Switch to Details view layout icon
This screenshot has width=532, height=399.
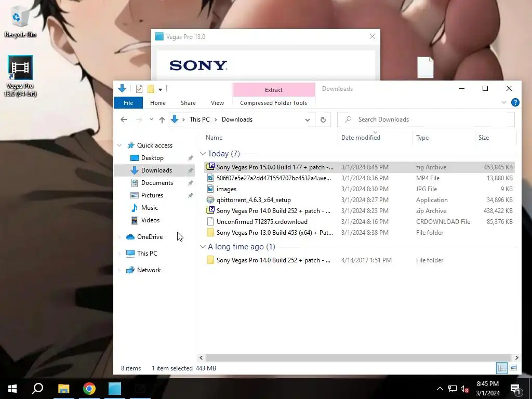click(x=502, y=368)
